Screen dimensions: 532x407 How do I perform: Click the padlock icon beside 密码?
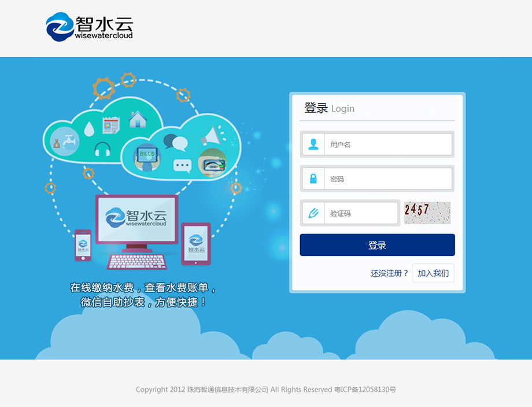(x=313, y=179)
